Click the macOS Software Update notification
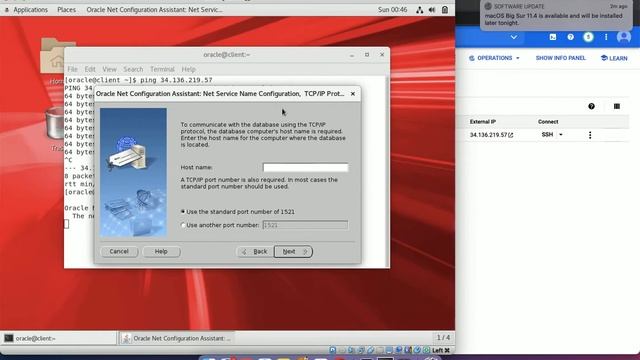640x360 pixels. (556, 16)
